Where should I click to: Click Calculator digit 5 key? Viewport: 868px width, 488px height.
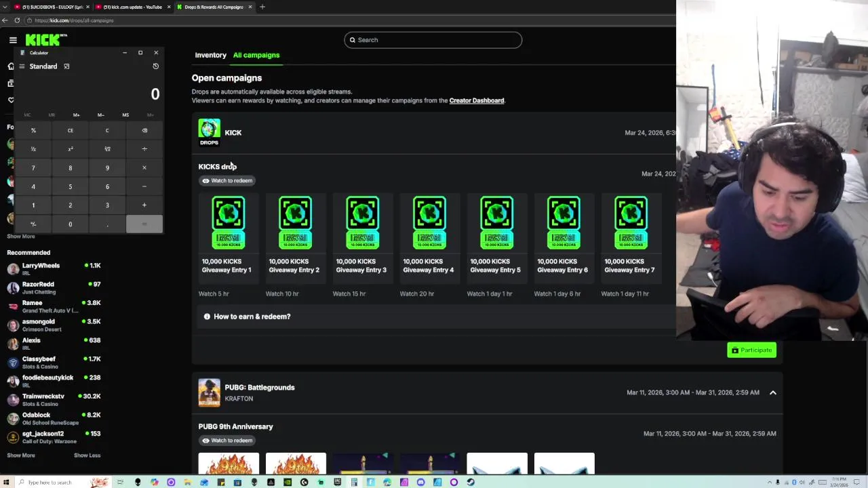click(x=70, y=186)
